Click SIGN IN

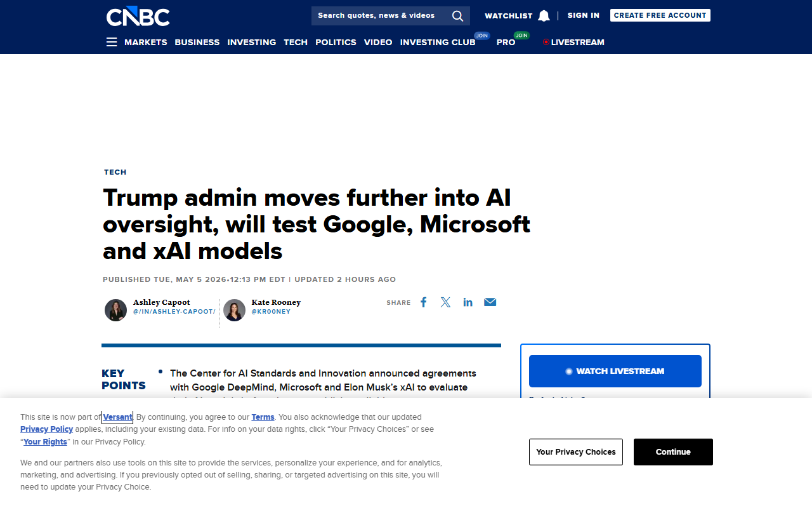click(x=584, y=15)
